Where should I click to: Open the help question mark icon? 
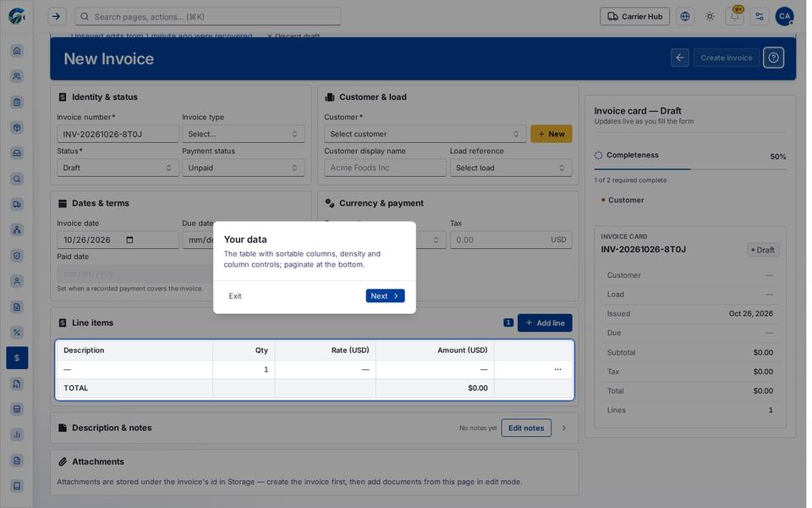(774, 58)
